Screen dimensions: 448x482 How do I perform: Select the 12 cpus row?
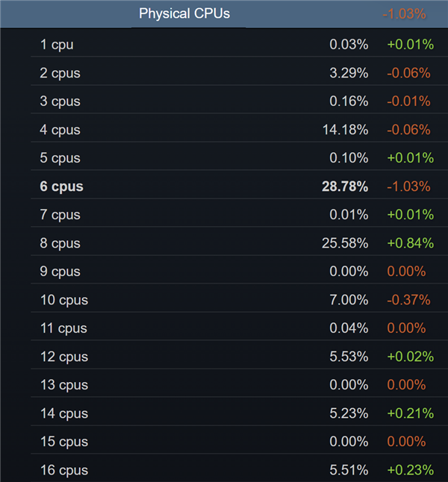click(63, 357)
